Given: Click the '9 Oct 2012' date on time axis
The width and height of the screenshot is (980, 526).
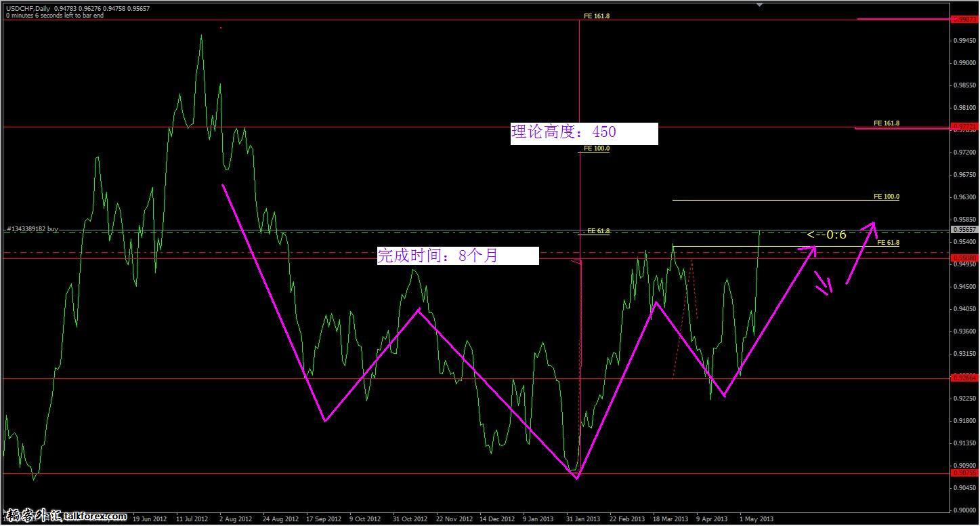Looking at the screenshot, I should pyautogui.click(x=366, y=519).
